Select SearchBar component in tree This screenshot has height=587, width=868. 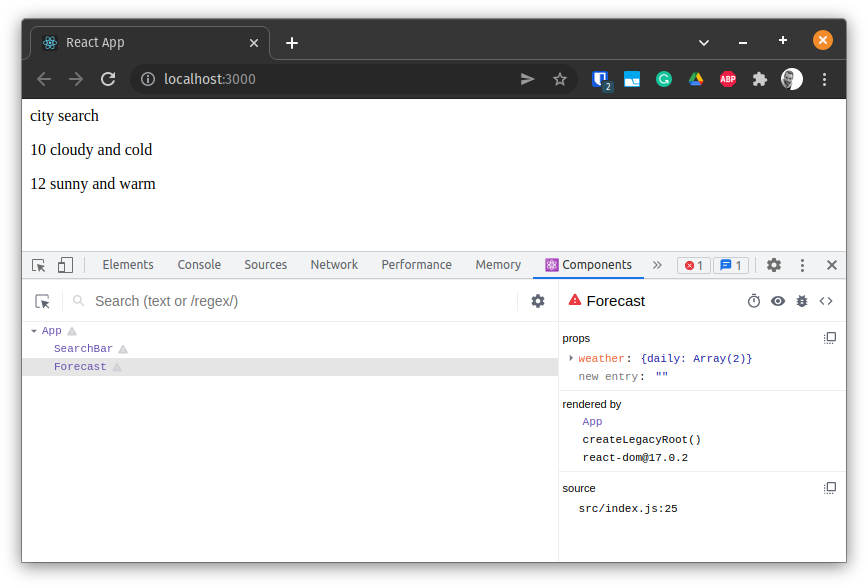(x=83, y=349)
